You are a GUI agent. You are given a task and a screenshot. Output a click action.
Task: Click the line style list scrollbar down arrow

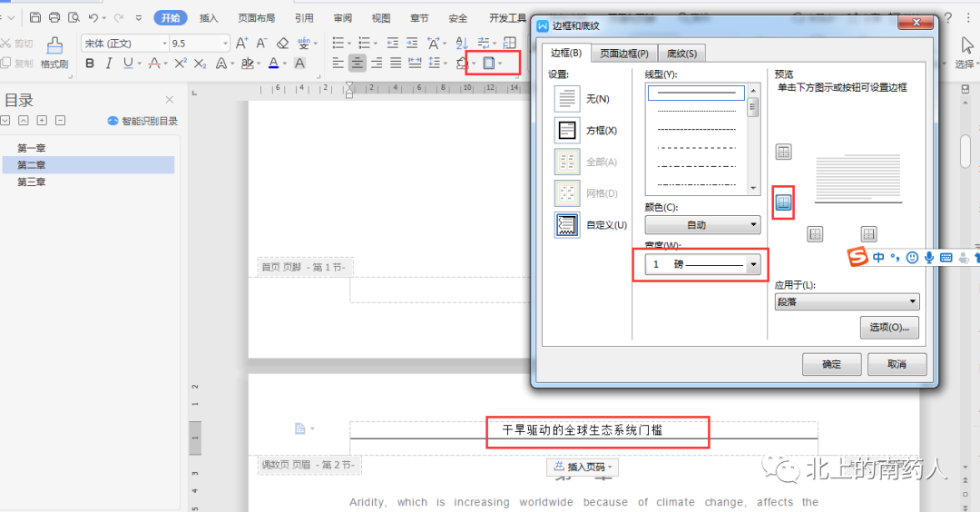tap(753, 188)
